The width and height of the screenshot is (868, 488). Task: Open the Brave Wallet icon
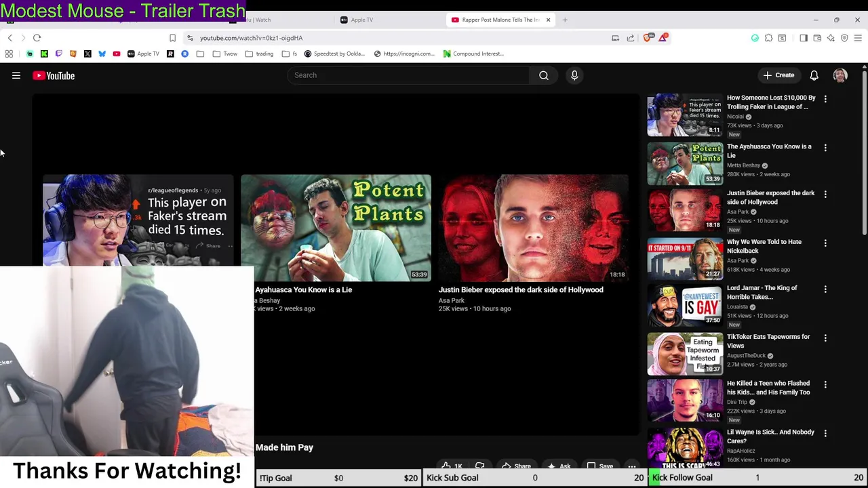click(x=817, y=38)
